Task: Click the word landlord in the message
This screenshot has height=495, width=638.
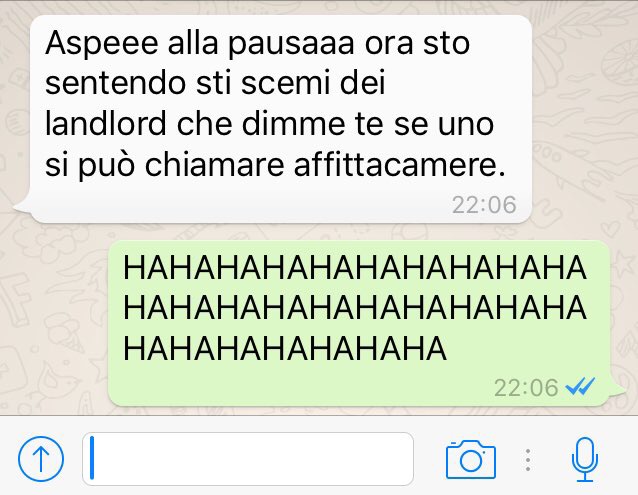Action: [x=106, y=123]
